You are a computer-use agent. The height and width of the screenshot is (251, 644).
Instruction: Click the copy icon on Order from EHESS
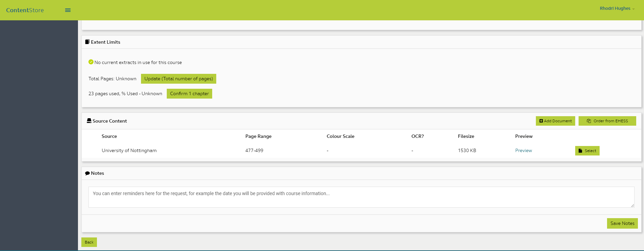[589, 121]
